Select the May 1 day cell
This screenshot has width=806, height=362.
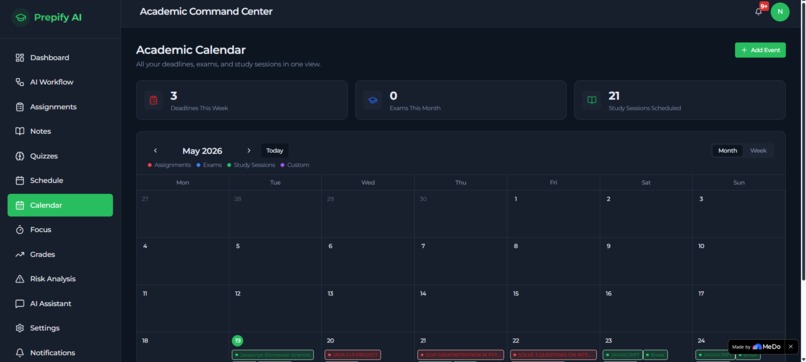pyautogui.click(x=553, y=214)
